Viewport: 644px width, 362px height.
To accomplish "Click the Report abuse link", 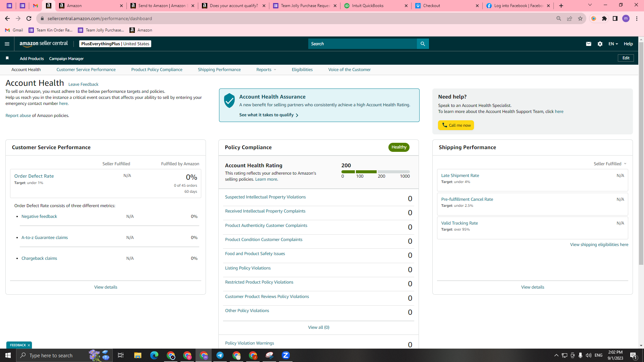I will (x=18, y=116).
